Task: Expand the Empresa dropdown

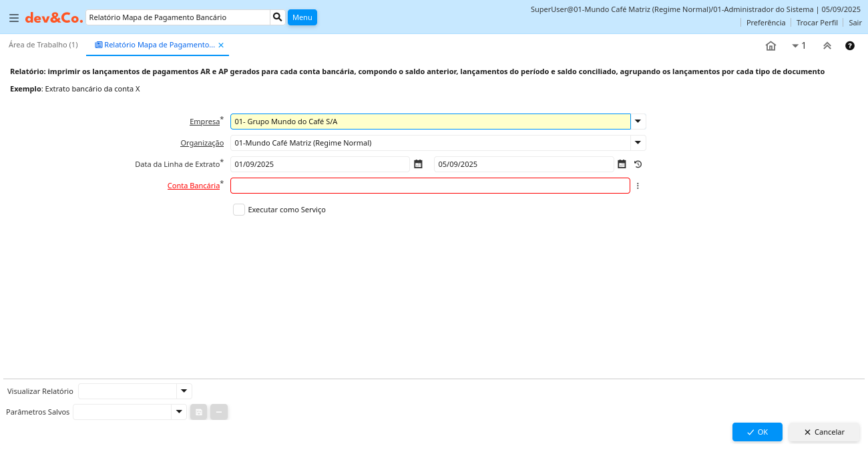Action: point(638,122)
